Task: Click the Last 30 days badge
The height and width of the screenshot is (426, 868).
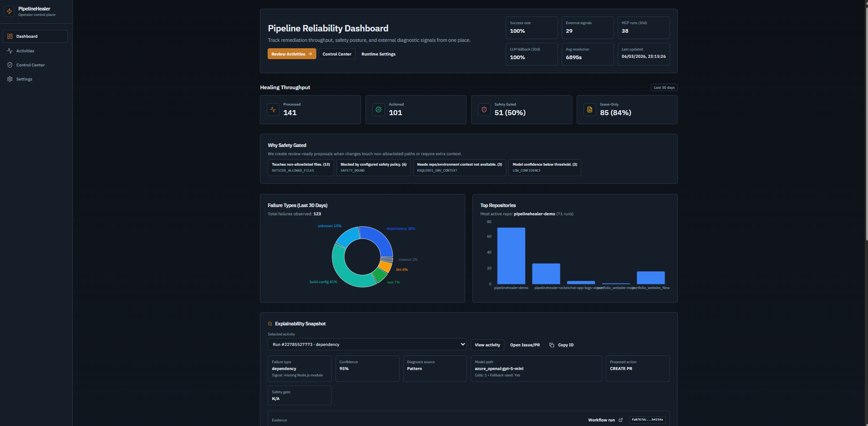Action: pos(664,87)
